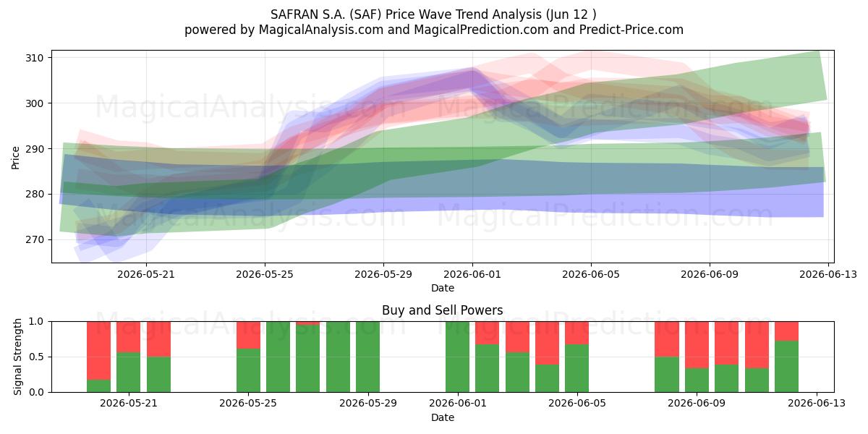
Task: Click the 2026-06-05 date under the price chart
Action: pos(591,274)
